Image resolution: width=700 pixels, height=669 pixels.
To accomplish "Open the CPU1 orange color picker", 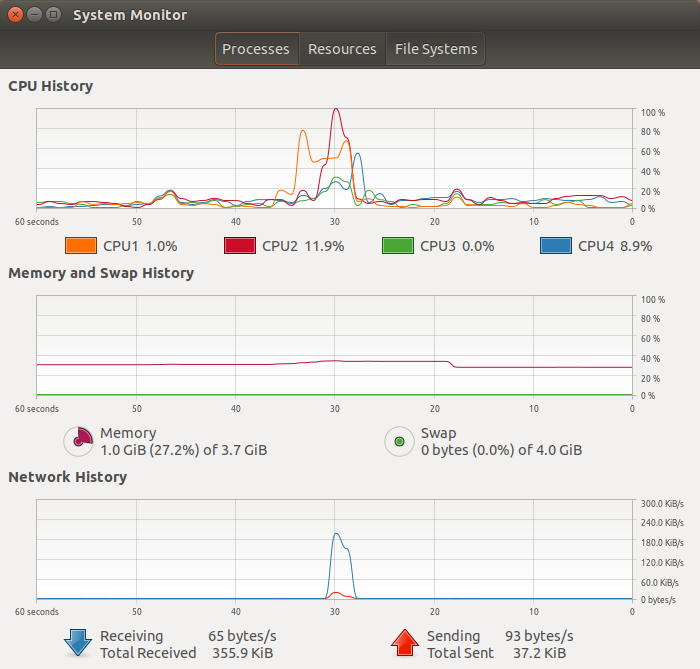I will tap(81, 246).
